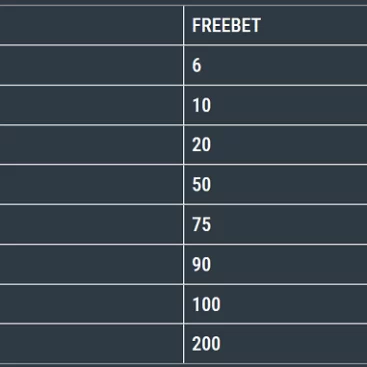This screenshot has height=367, width=367.
Task: Click the blank cell left of 10
Action: pos(91,105)
